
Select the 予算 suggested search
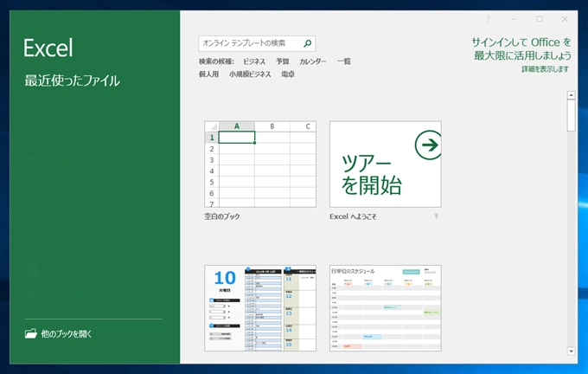(283, 61)
